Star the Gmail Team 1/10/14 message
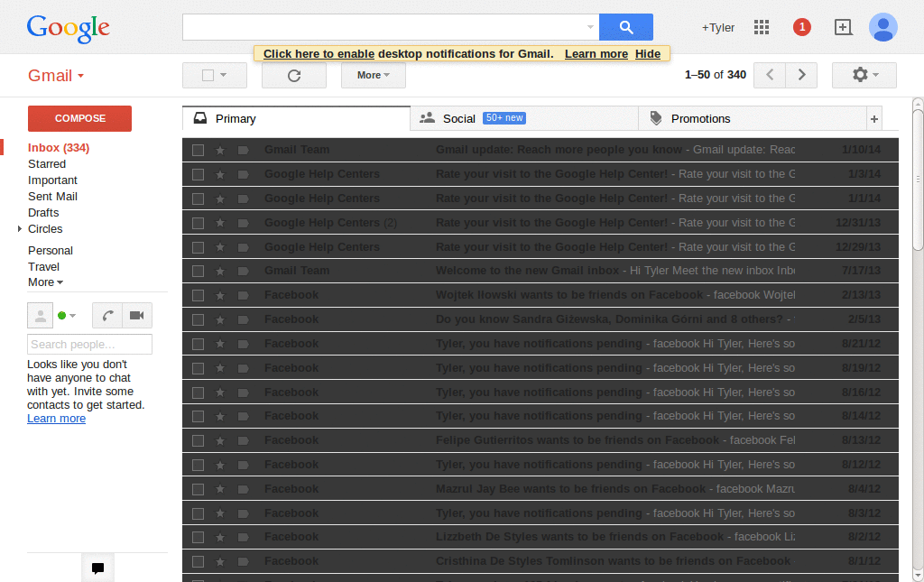The height and width of the screenshot is (582, 924). pos(220,150)
